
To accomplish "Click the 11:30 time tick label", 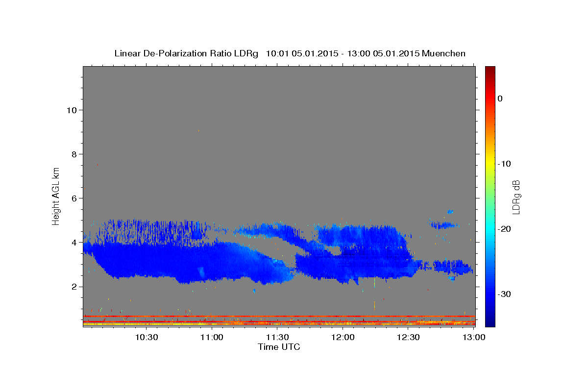I will pos(277,337).
